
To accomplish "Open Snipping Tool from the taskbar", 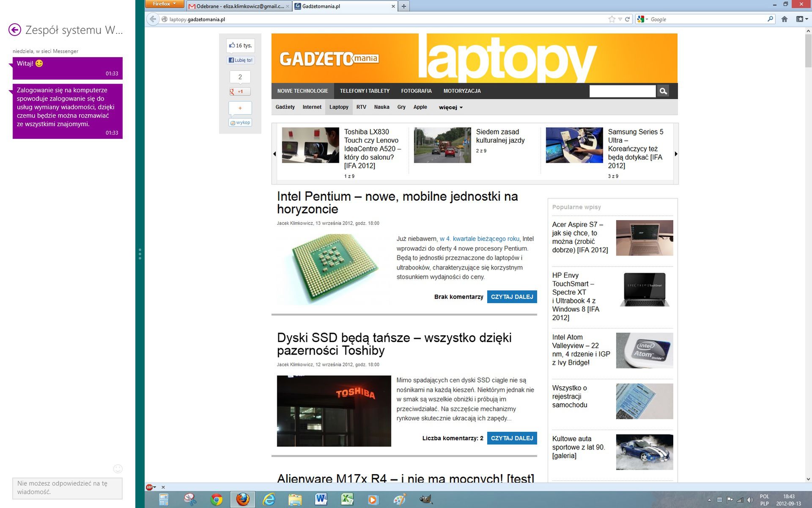I will [x=190, y=500].
